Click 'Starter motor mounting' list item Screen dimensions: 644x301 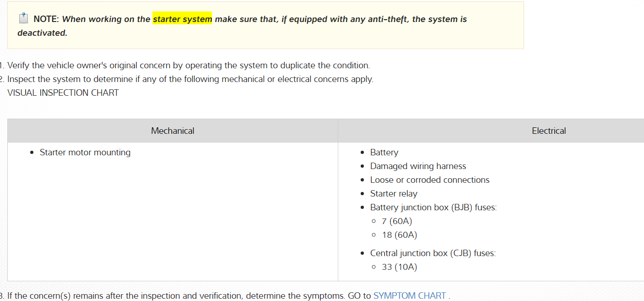pyautogui.click(x=85, y=153)
